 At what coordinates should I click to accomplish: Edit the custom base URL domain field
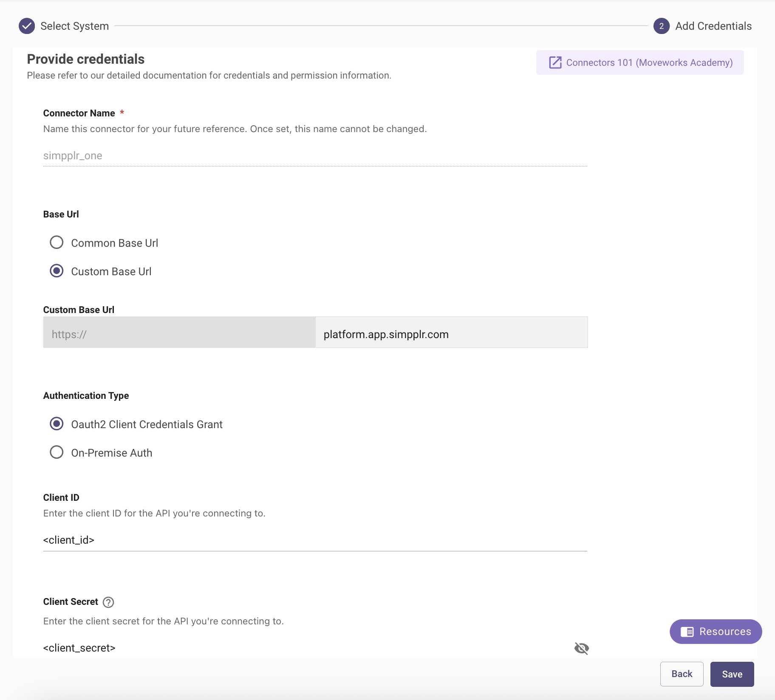pyautogui.click(x=452, y=333)
